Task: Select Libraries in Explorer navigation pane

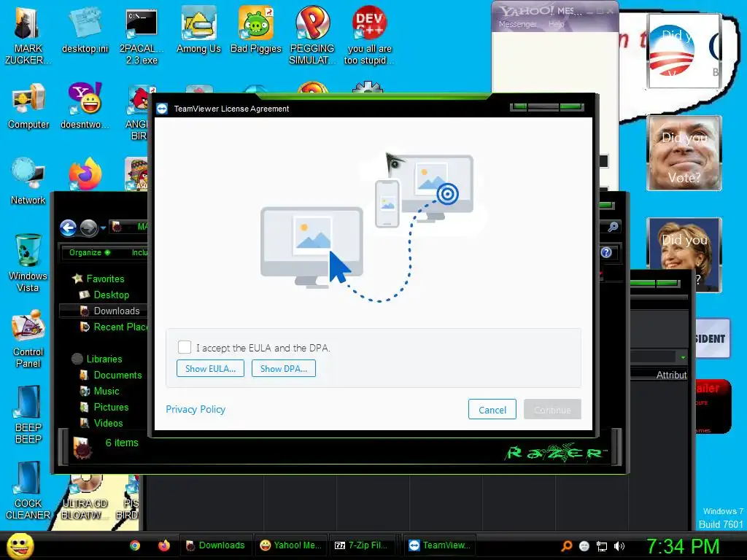Action: 104,359
